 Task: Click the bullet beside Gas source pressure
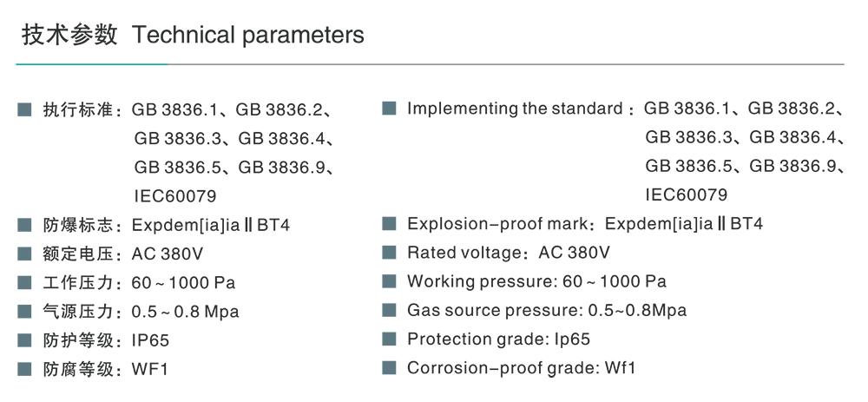pos(389,310)
